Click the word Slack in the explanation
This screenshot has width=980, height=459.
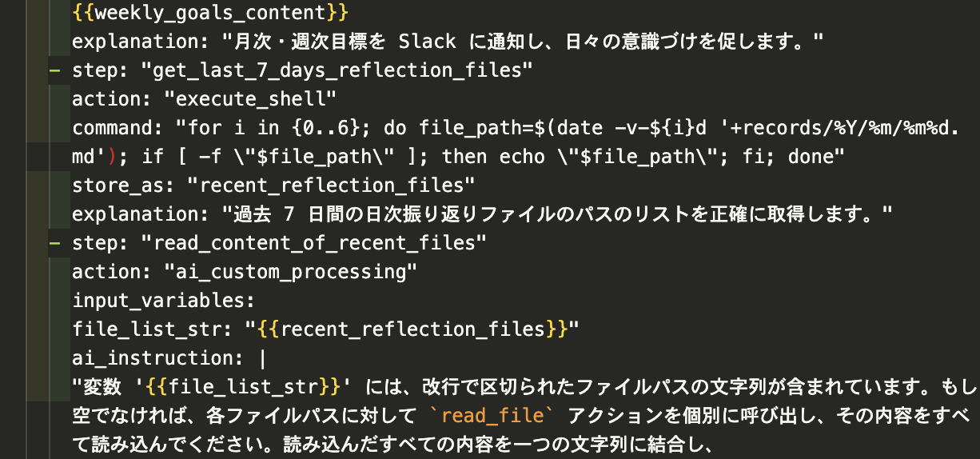pos(427,42)
